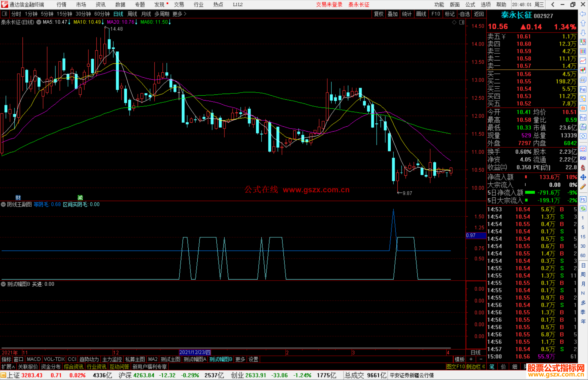Click the 笔 tick tab below the trades list
588x380 pixels.
tap(492, 367)
